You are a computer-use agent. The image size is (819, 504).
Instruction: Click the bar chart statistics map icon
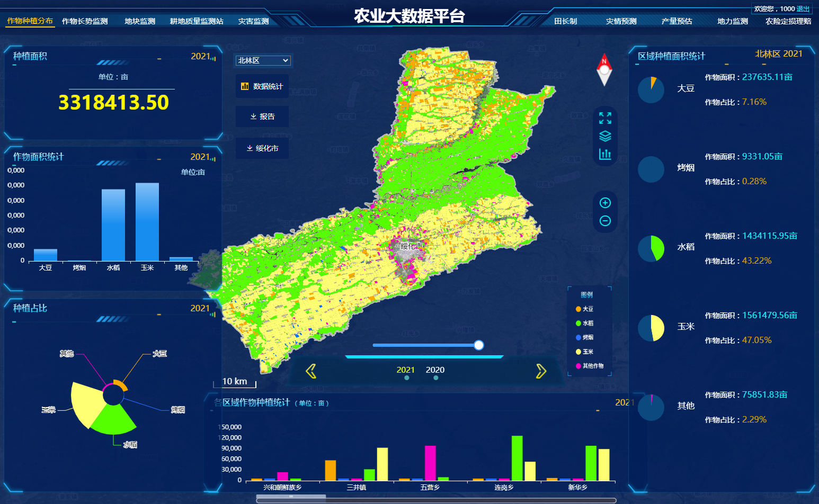(605, 154)
